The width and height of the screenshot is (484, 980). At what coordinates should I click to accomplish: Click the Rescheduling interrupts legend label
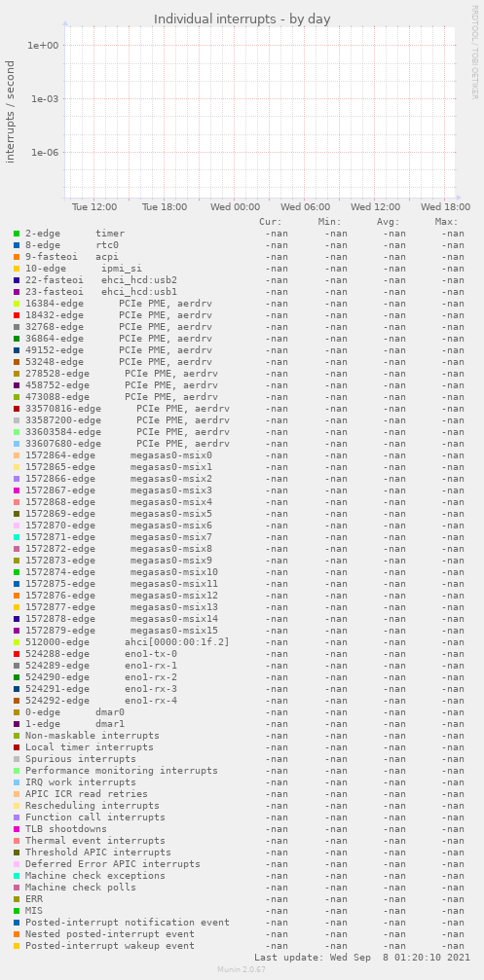tap(92, 806)
